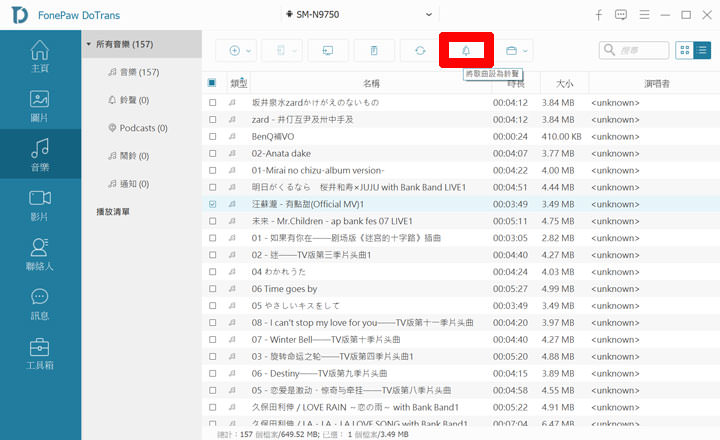Viewport: 720px width, 440px height.
Task: Select 明日がくるなら 桜井和寿×JUJU row
Action: [461, 187]
